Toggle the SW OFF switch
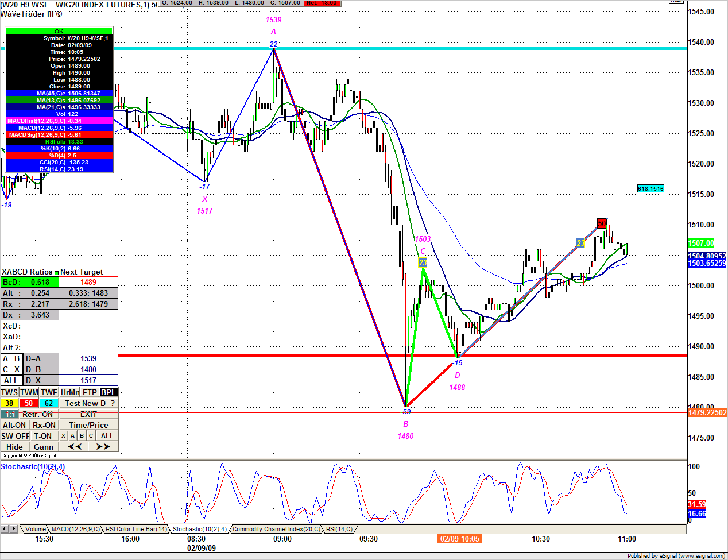Image resolution: width=728 pixels, height=560 pixels. coord(15,436)
